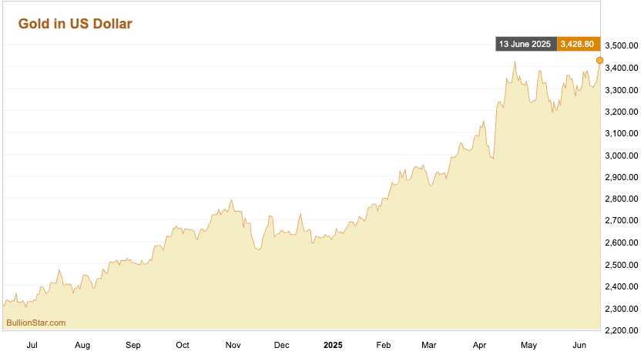Select the Nov month axis label
The width and height of the screenshot is (644, 358).
click(x=233, y=346)
